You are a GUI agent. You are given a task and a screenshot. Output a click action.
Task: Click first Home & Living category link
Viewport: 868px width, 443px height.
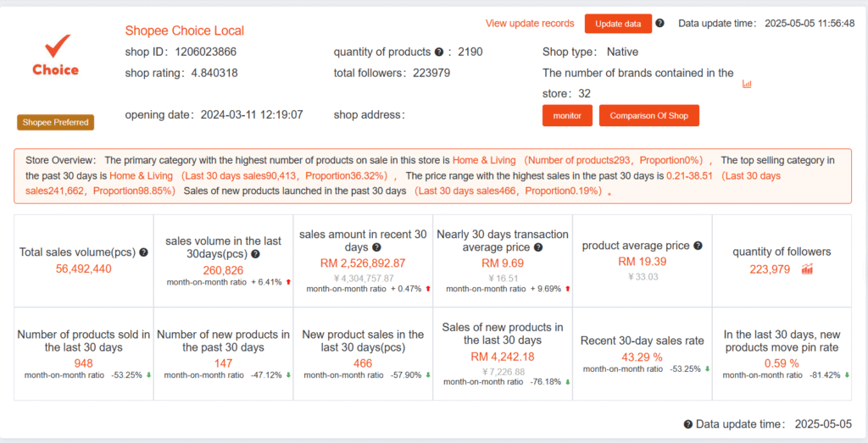[x=484, y=160]
